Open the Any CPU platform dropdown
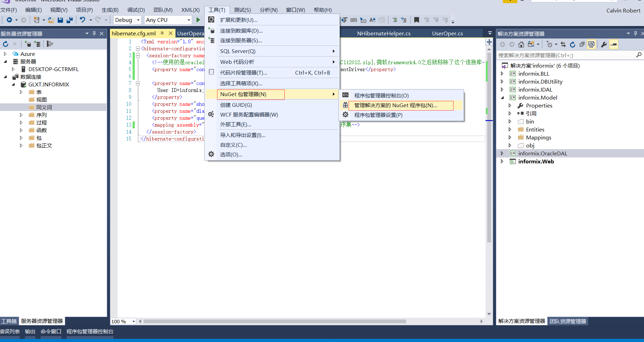 (x=189, y=20)
